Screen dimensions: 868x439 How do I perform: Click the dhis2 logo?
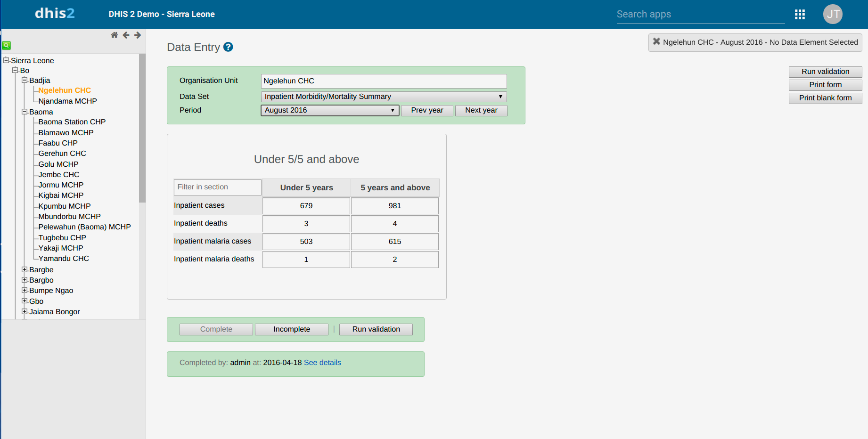(x=55, y=14)
